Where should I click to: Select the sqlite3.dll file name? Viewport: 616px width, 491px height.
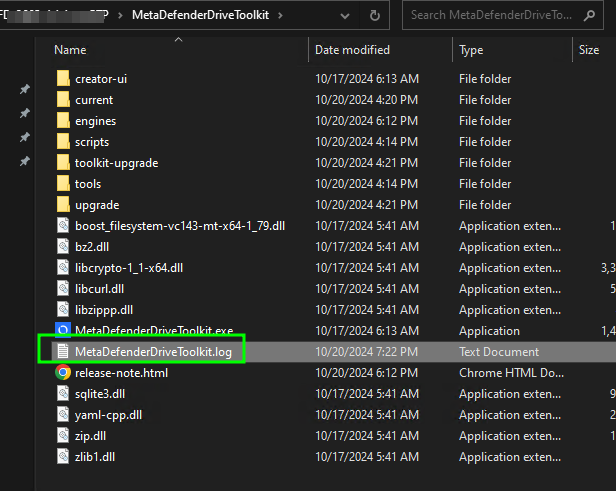(x=100, y=394)
